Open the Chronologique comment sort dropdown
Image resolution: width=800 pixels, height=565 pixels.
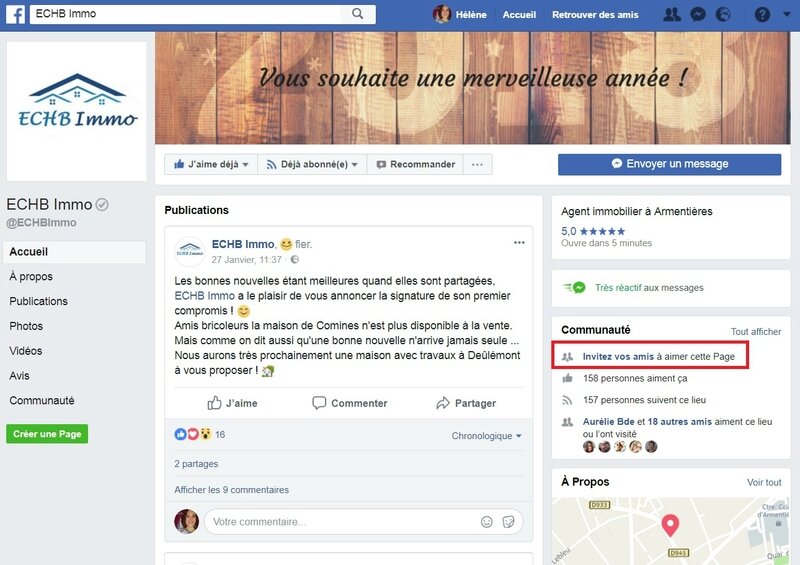click(x=486, y=436)
